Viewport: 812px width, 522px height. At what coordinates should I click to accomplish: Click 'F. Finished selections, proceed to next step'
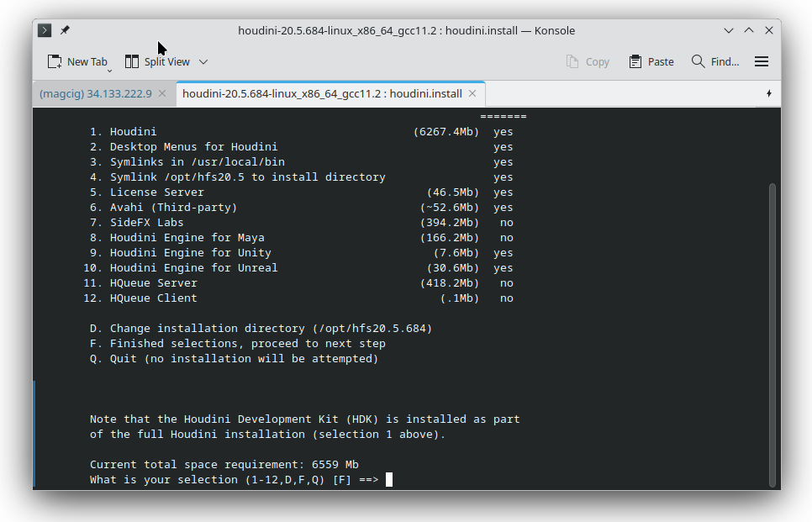[x=238, y=344]
